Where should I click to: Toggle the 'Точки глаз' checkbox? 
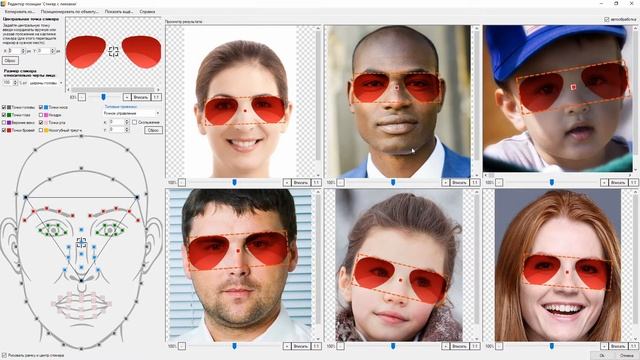[x=4, y=115]
